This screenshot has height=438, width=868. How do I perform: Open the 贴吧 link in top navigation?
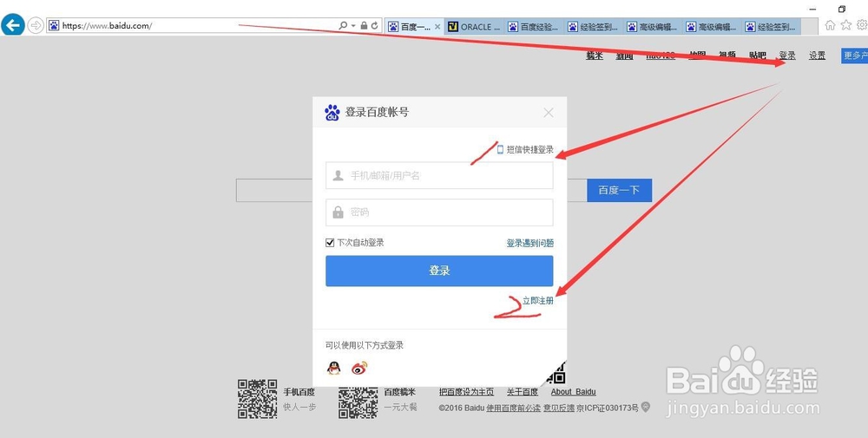pyautogui.click(x=757, y=56)
